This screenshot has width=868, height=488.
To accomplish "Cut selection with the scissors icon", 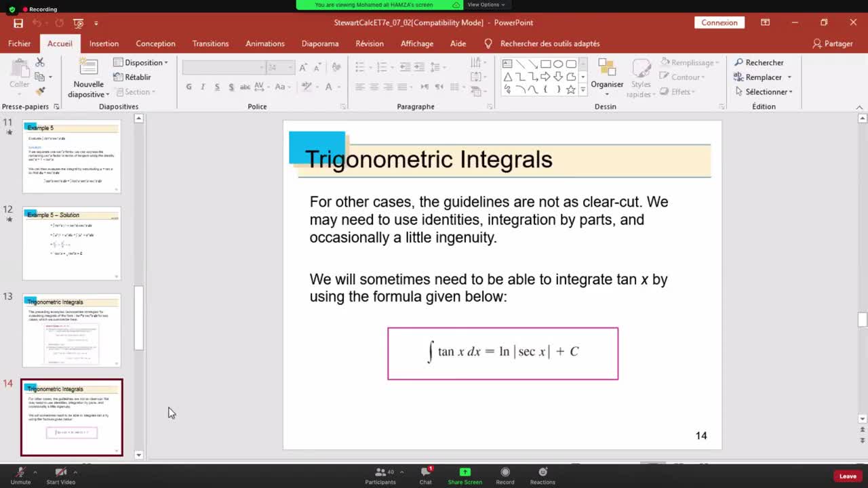I will pyautogui.click(x=40, y=62).
